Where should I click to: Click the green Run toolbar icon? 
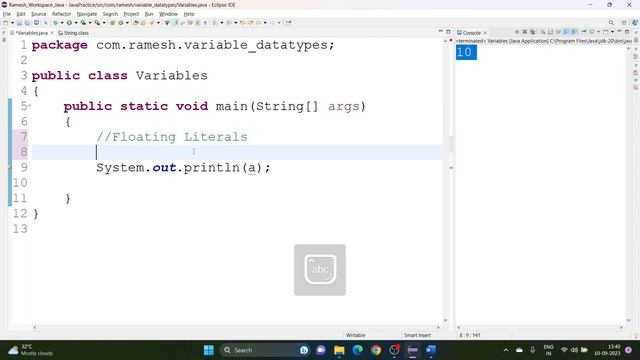[x=69, y=23]
